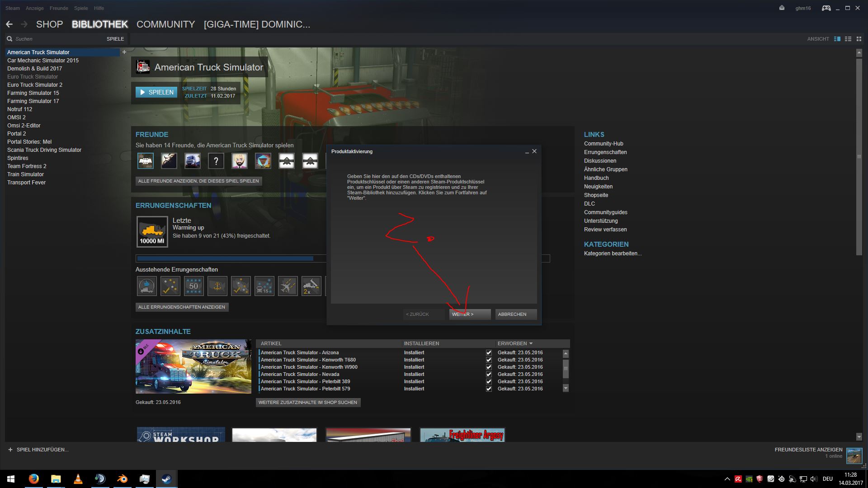
Task: Sort DLC by the ERWORBEN column arrow
Action: 531,343
